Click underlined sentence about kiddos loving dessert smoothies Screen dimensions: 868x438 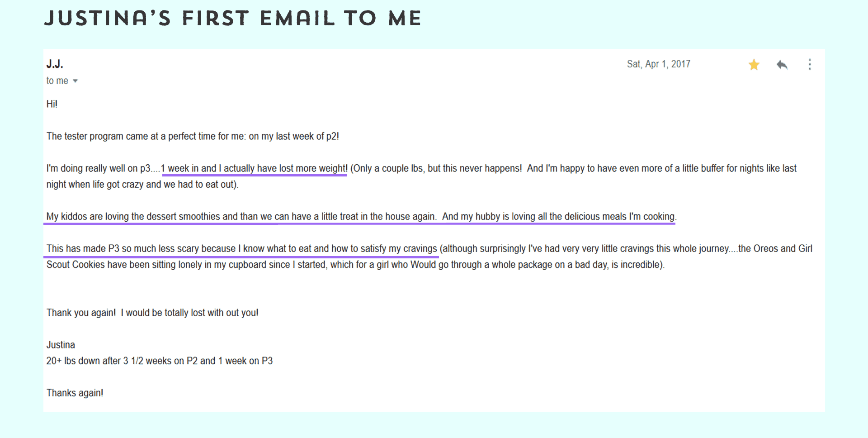[241, 216]
